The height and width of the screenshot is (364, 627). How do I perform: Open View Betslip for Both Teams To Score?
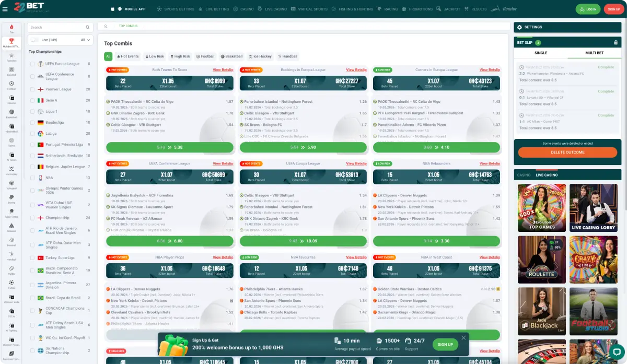pyautogui.click(x=223, y=69)
